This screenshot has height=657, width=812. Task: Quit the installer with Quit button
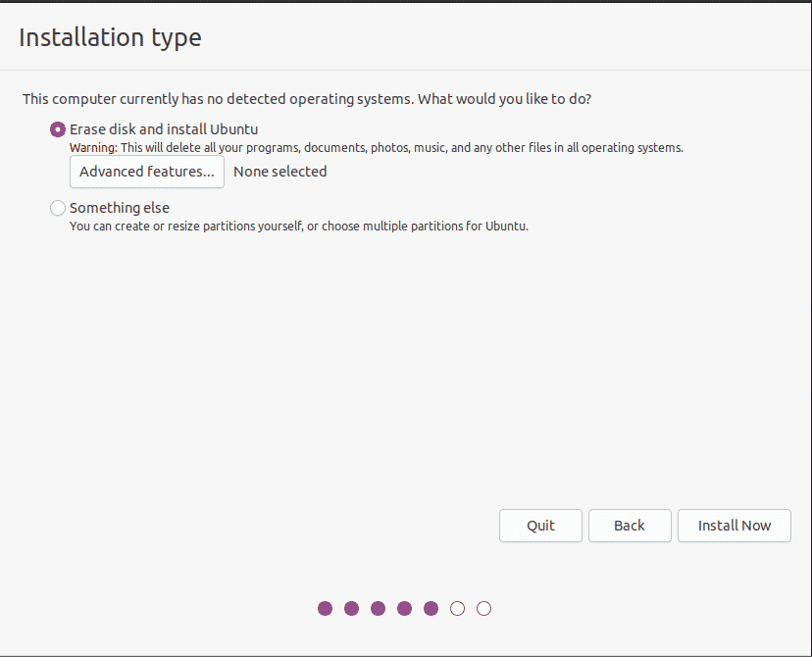point(540,526)
